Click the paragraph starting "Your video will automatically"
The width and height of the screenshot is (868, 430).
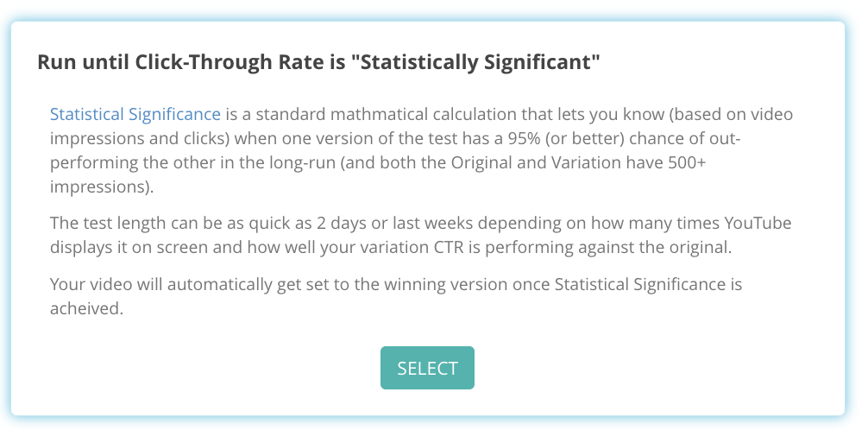coord(396,296)
